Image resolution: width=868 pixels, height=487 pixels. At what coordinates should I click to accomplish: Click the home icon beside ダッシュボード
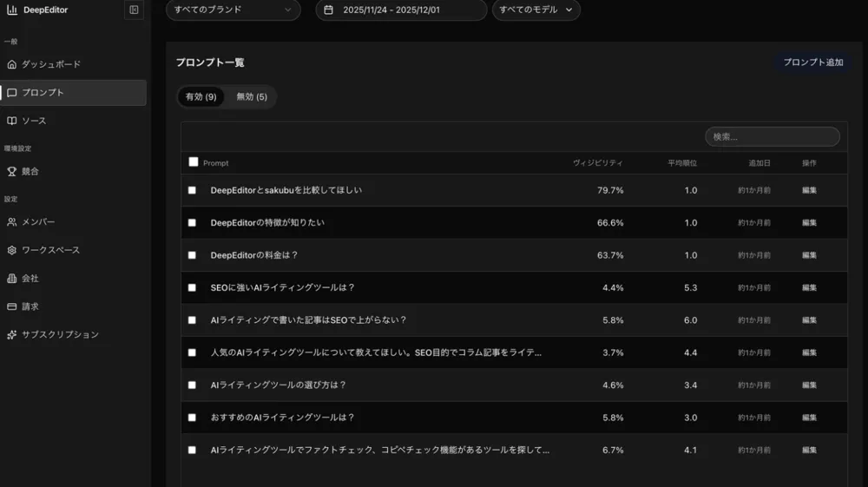click(11, 64)
